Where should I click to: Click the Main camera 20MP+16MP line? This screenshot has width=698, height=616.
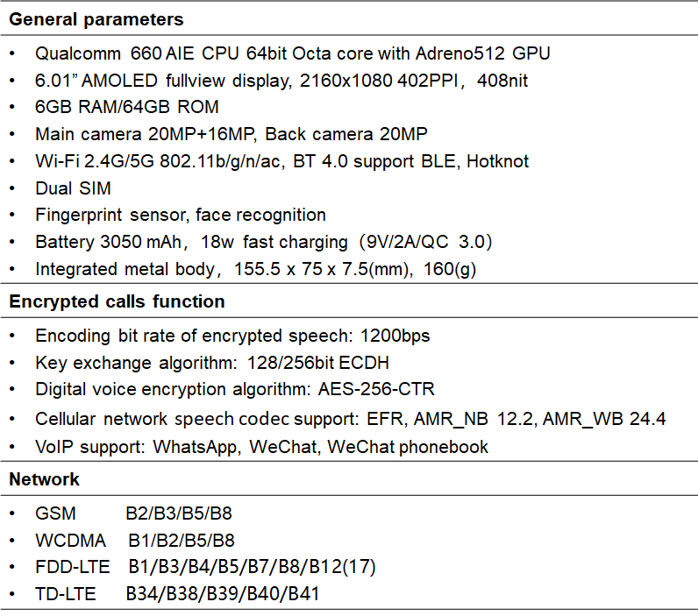231,134
